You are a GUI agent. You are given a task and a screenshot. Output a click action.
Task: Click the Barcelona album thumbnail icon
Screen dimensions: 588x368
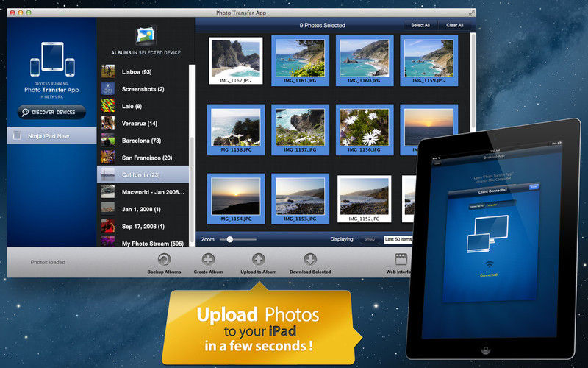pos(108,140)
